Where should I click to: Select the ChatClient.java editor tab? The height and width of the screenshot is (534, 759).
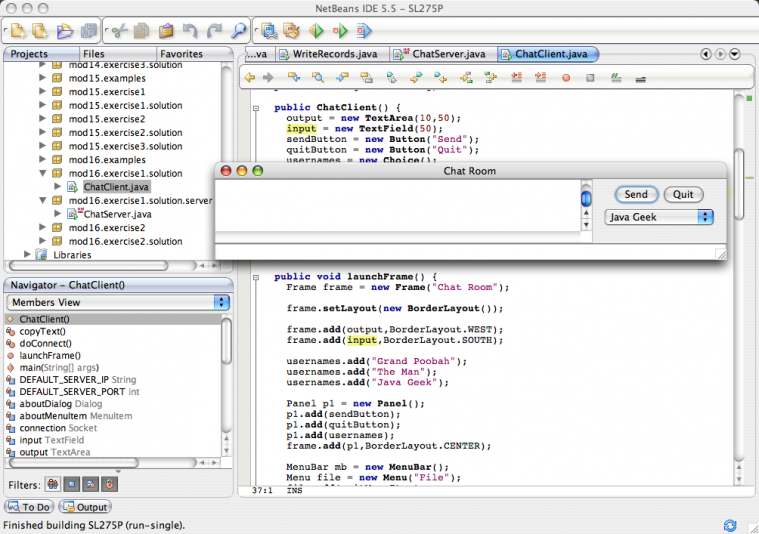click(548, 54)
